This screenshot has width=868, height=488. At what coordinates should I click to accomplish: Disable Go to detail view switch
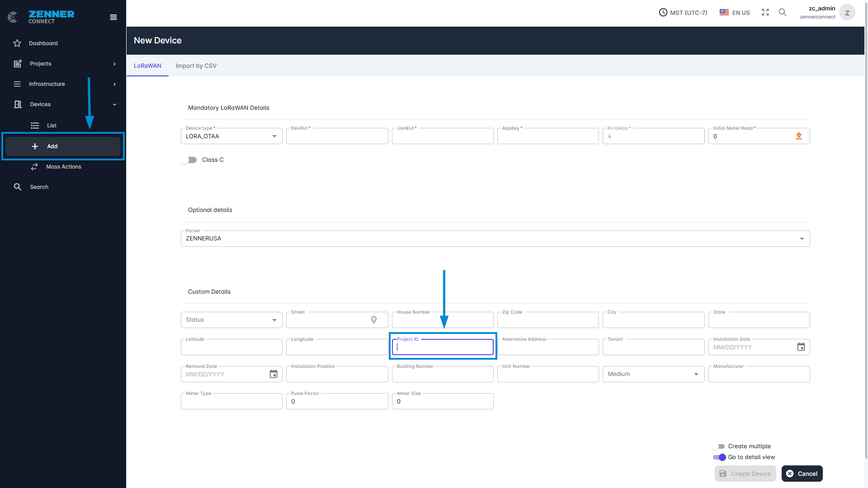coord(719,457)
